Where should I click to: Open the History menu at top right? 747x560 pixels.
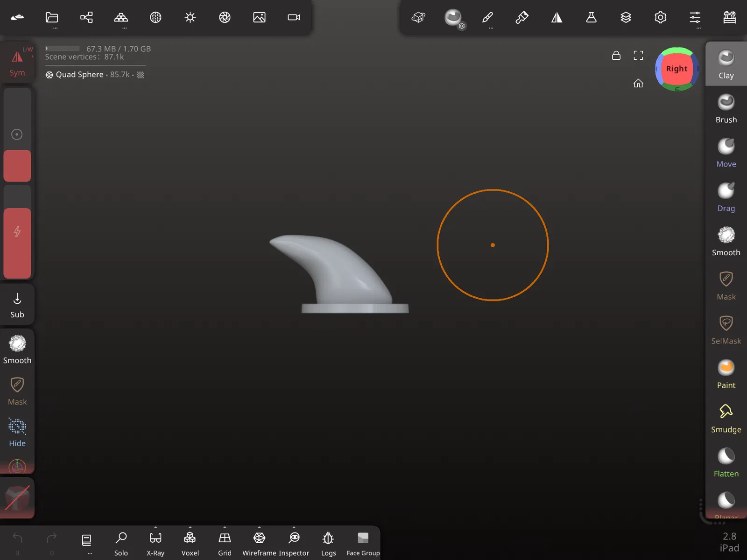pyautogui.click(x=729, y=18)
